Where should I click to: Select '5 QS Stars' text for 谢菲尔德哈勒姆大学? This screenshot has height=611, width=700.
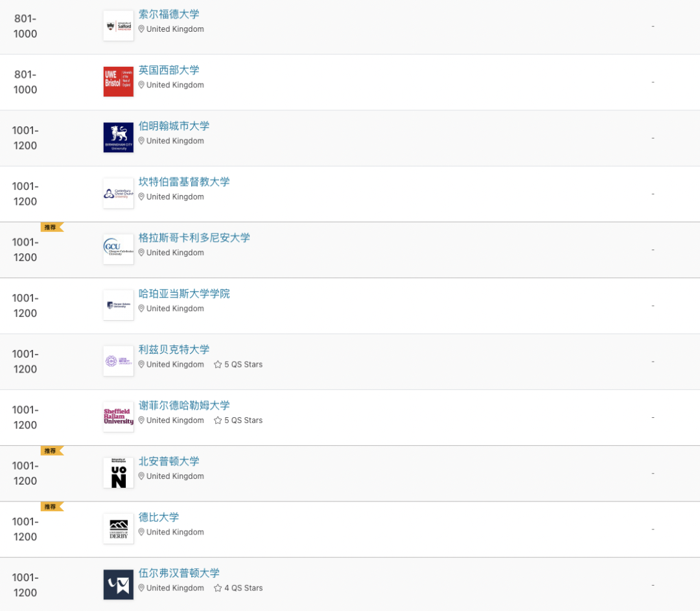pyautogui.click(x=243, y=421)
